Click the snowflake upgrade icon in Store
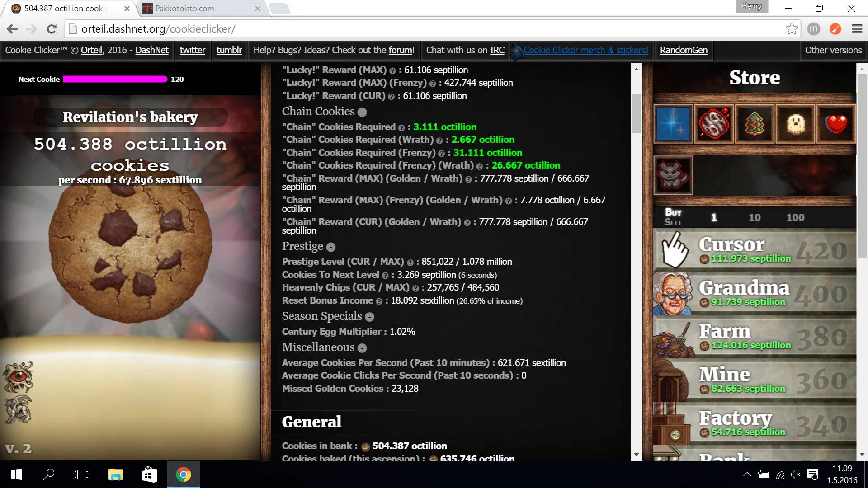 (673, 123)
